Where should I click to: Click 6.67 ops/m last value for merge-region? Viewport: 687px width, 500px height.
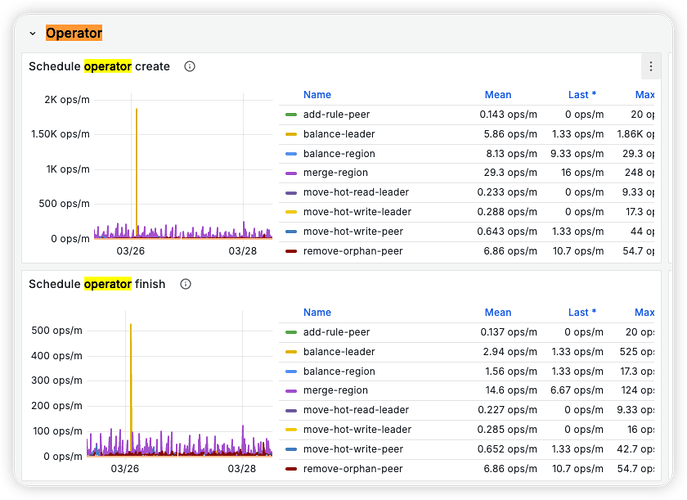pyautogui.click(x=577, y=390)
